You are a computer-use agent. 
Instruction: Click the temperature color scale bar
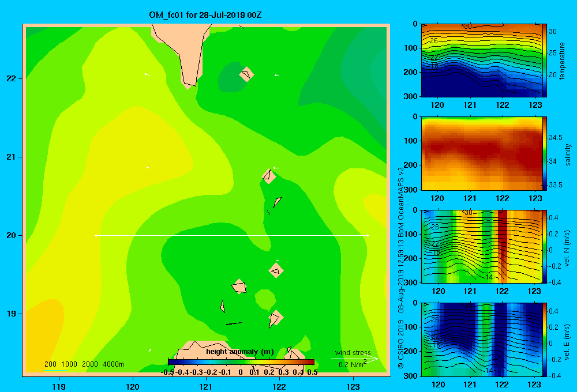click(x=545, y=61)
